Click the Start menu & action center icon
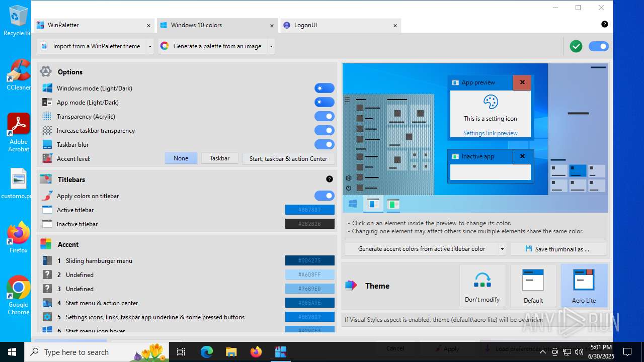Screen dimensions: 644x362 tap(47, 303)
